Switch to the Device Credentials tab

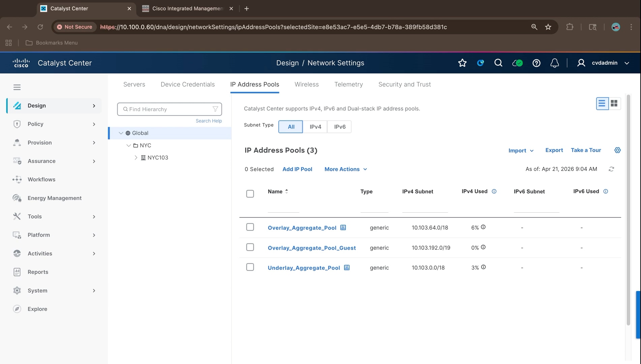pyautogui.click(x=188, y=85)
